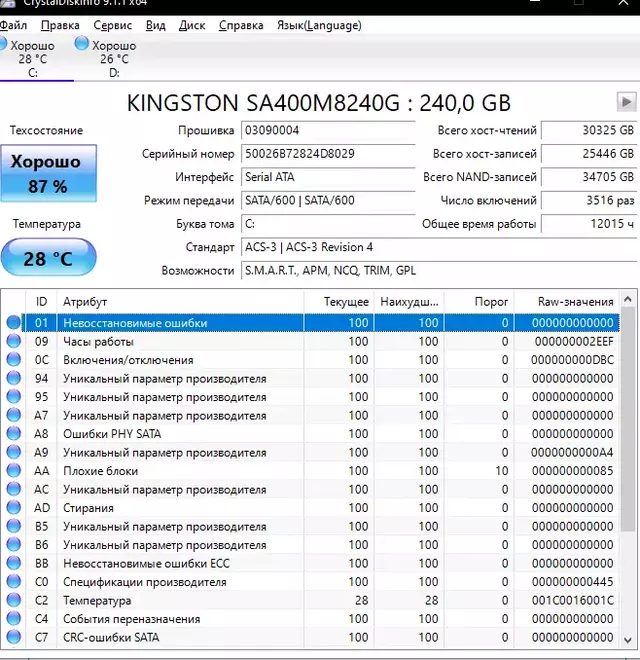Click status circle for Невосстановимые ошибки ECC

tap(13, 564)
